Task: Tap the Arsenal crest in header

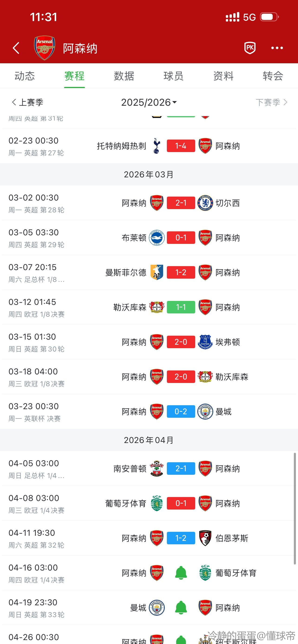Action: pos(45,48)
